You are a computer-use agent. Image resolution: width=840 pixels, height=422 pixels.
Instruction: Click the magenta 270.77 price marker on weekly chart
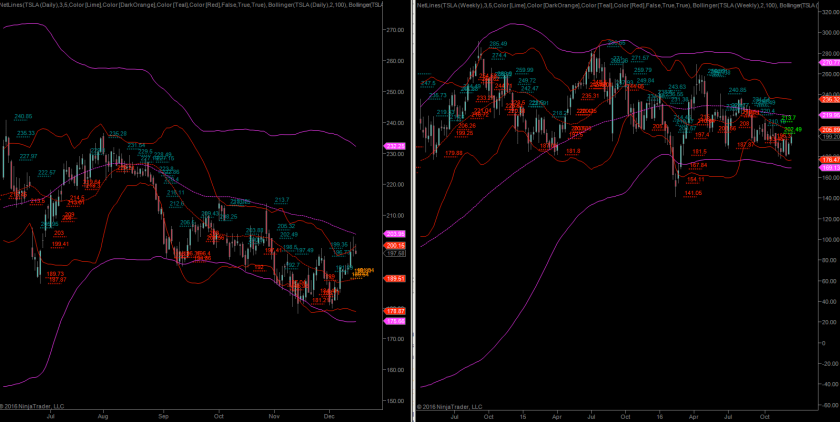[830, 63]
